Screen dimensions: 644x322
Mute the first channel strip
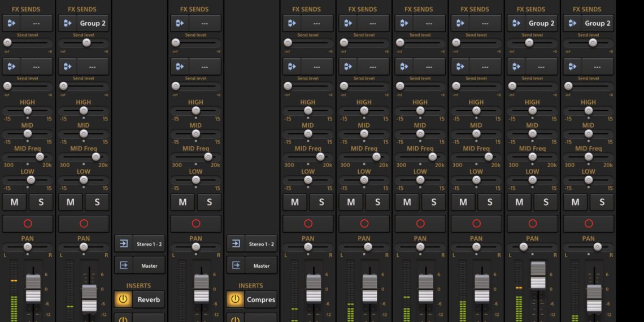(x=14, y=202)
